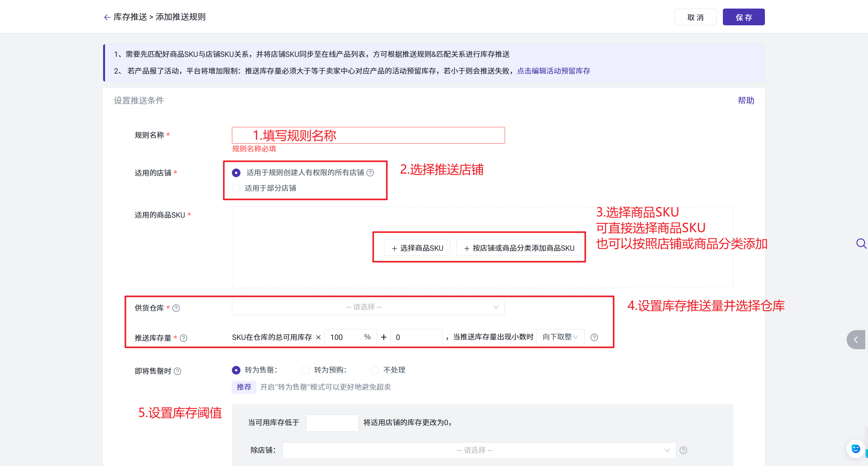868x466 pixels.
Task: Open the 供货仓库 请选择 dropdown
Action: pos(368,307)
